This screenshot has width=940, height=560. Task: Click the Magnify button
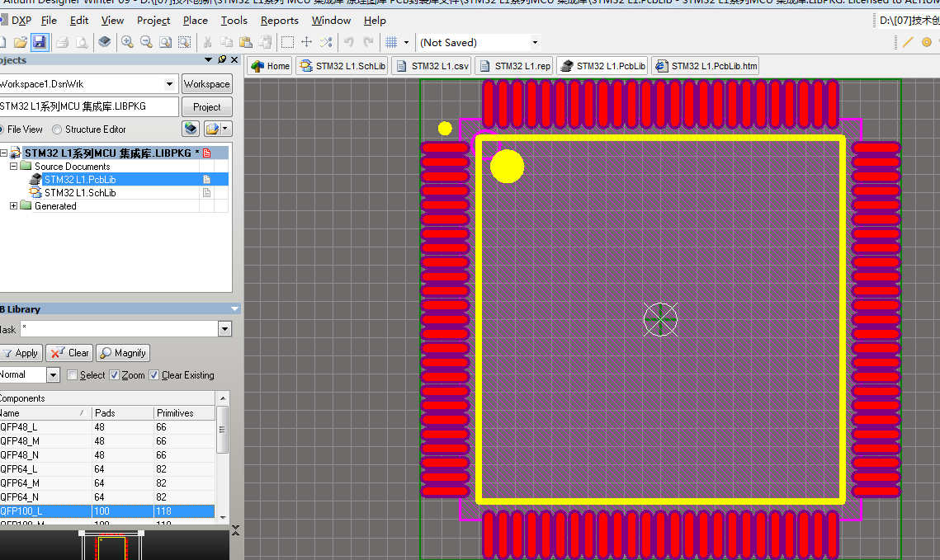[123, 353]
